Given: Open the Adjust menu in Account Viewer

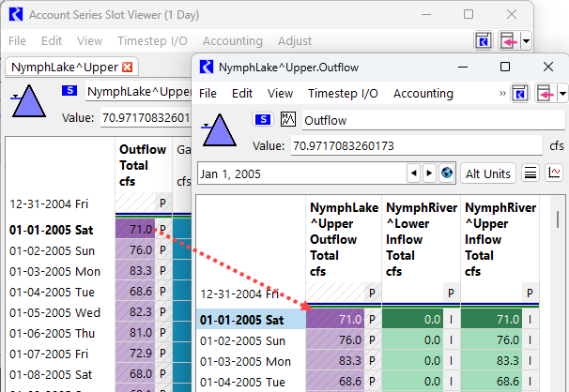Looking at the screenshot, I should pyautogui.click(x=295, y=41).
